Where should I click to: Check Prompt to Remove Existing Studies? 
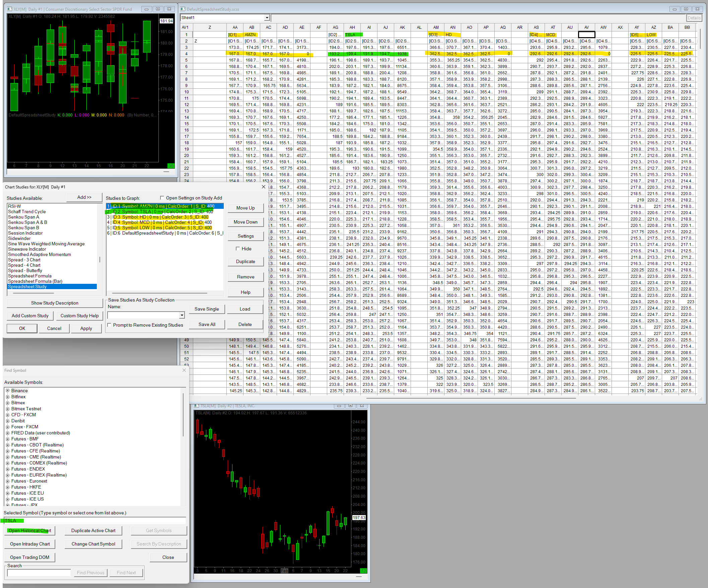pos(109,325)
